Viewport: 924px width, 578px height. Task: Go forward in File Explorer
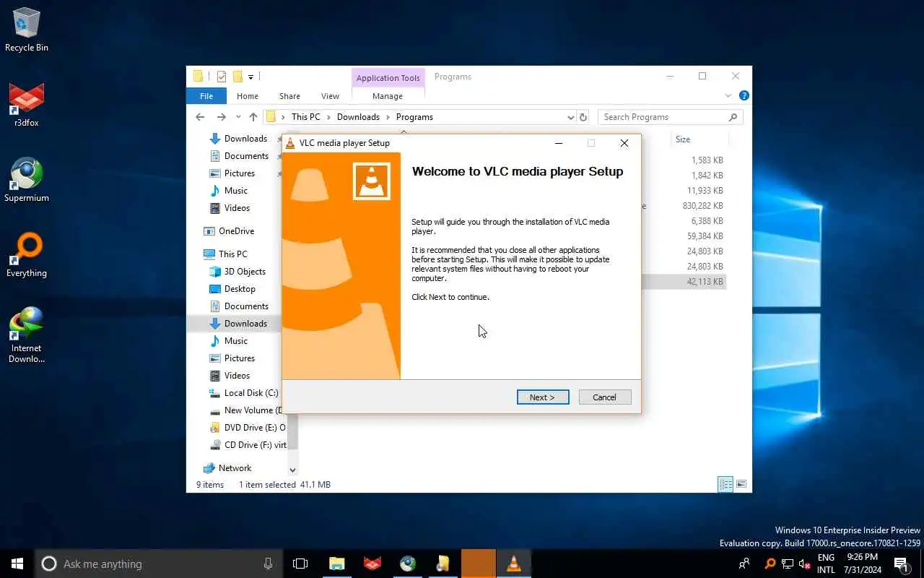click(x=222, y=117)
